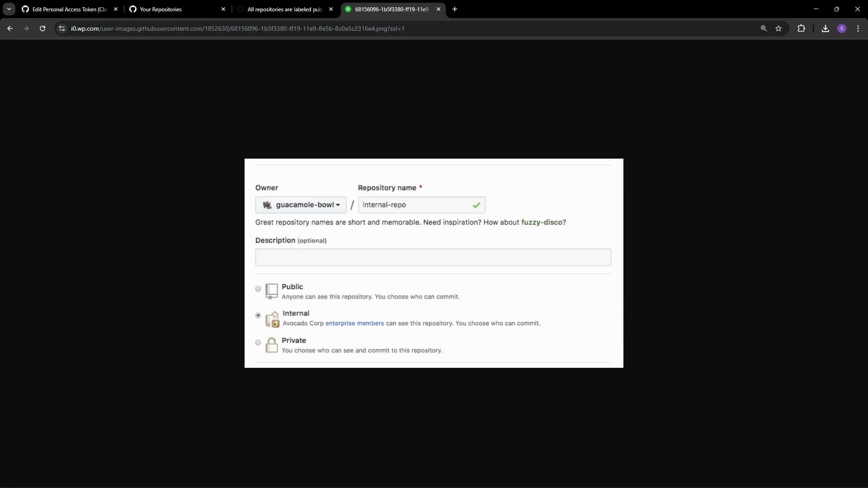Close the Edit Personal Access Token tab
This screenshot has height=488, width=868.
pos(116,9)
